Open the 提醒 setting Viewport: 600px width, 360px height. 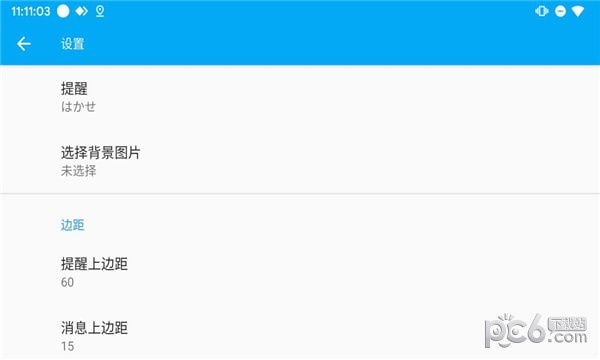point(300,97)
